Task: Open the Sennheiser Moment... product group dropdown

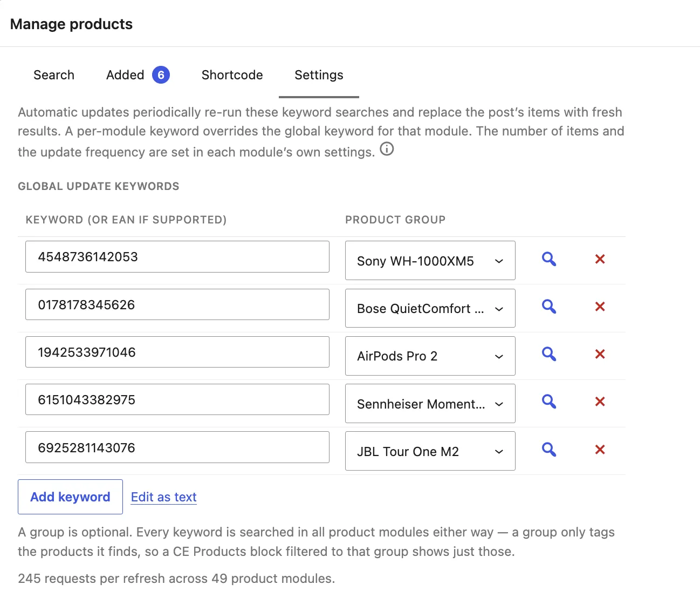Action: pos(430,404)
